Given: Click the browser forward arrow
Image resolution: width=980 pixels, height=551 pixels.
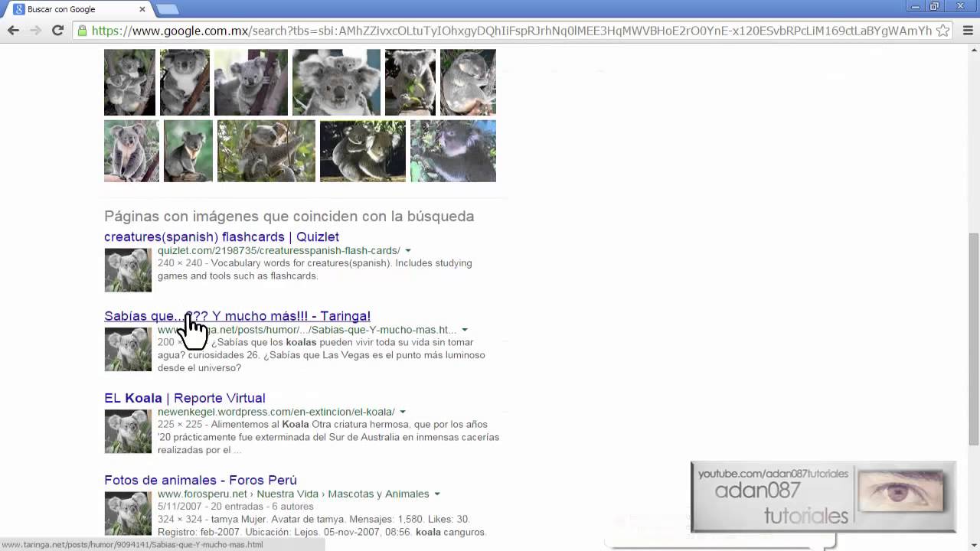Looking at the screenshot, I should (35, 31).
